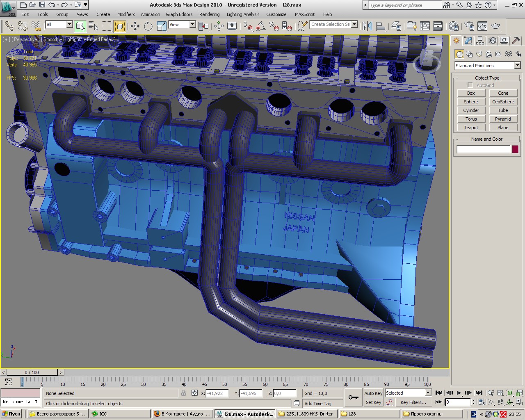Select the Shapes category icon
Viewport: 525px width, 420px height.
469,54
